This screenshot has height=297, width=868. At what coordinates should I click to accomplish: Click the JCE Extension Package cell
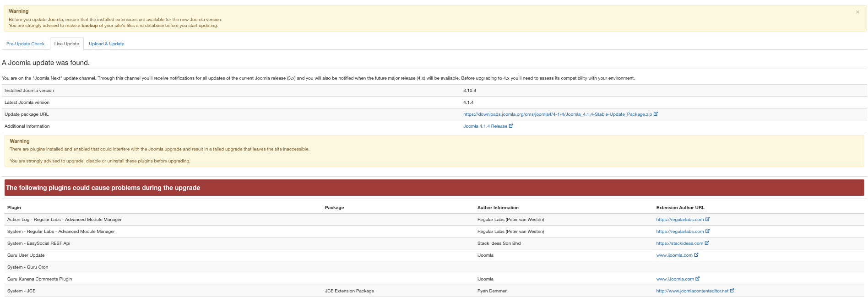coord(349,291)
